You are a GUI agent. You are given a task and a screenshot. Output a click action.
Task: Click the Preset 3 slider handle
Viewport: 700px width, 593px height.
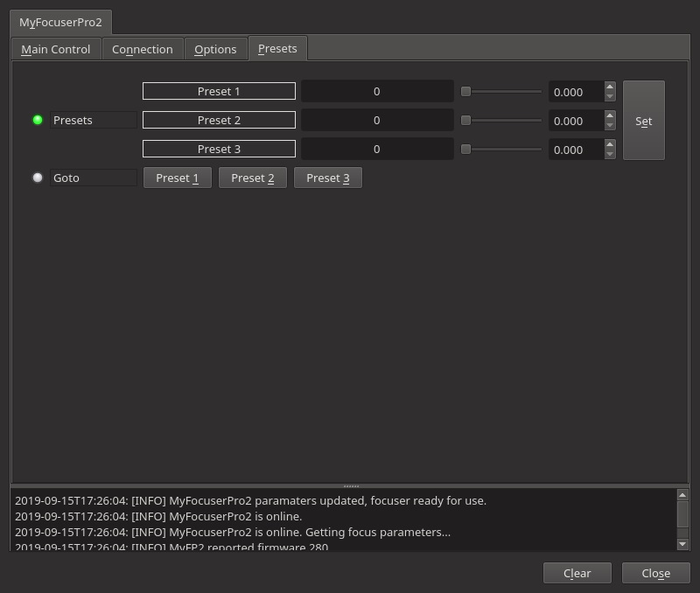click(465, 149)
